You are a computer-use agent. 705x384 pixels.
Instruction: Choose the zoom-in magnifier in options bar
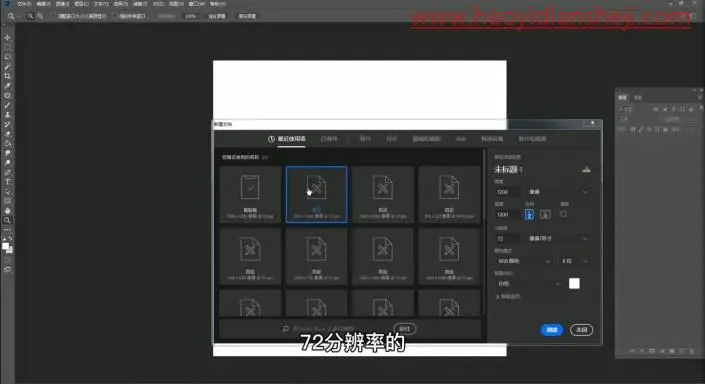30,16
